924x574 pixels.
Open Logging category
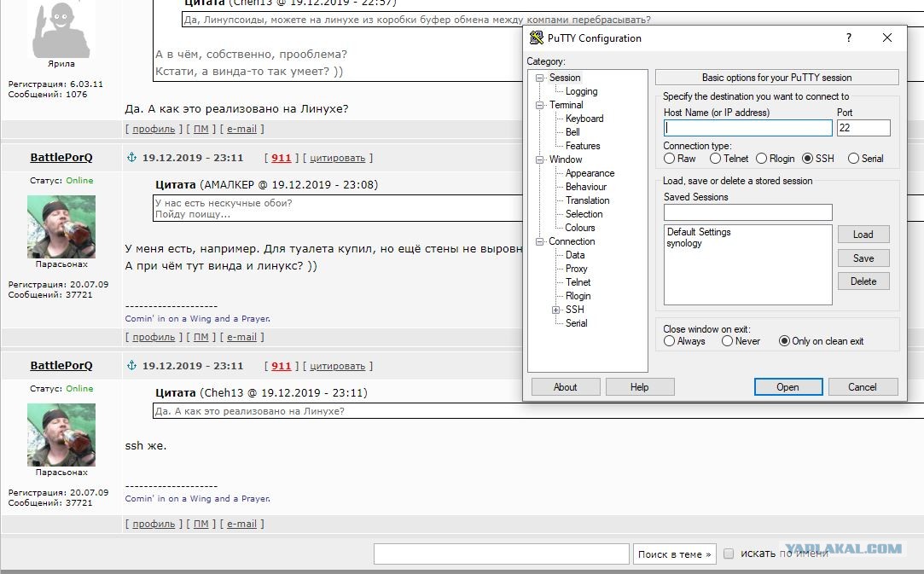[581, 91]
